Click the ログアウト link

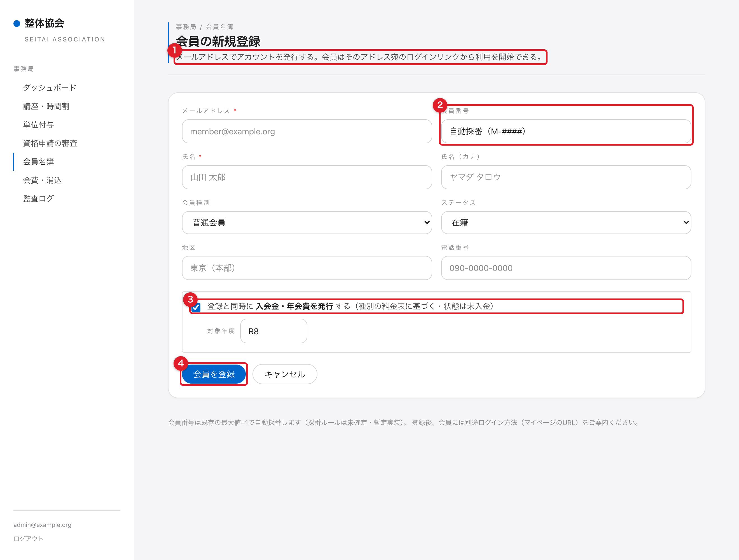28,538
